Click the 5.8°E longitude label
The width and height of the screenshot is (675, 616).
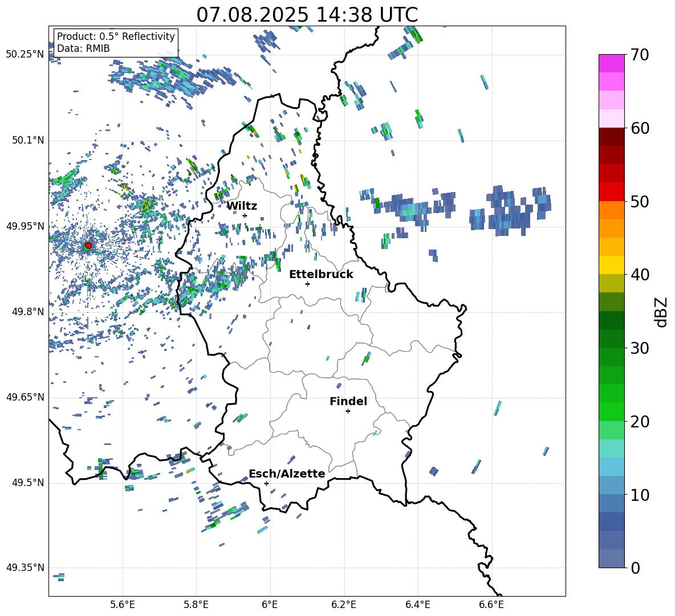(x=196, y=605)
